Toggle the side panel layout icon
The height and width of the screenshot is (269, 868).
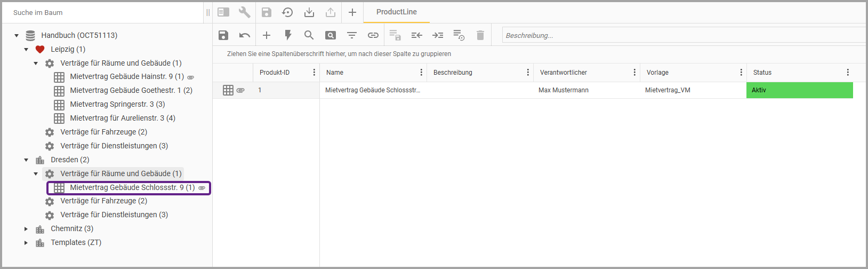223,12
